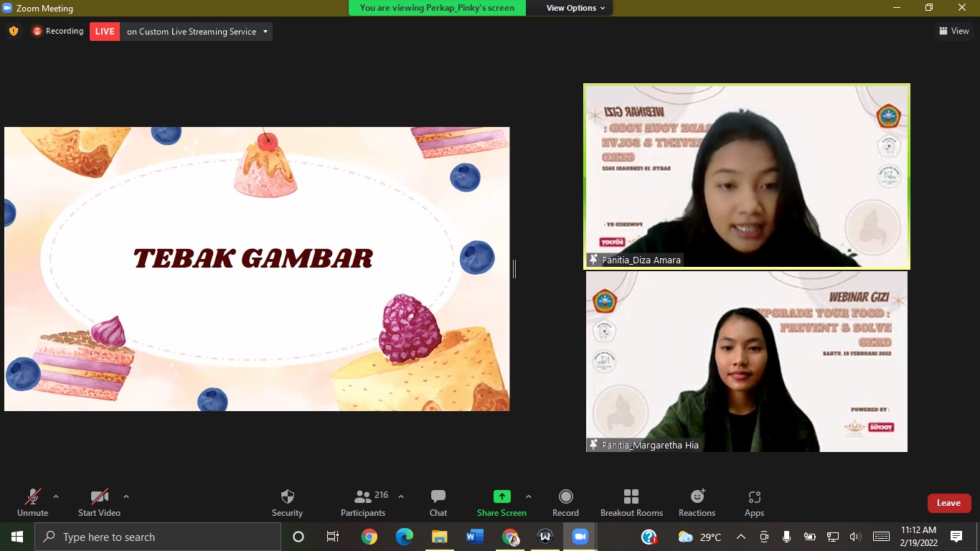
Task: Click the LIVE streaming indicator
Action: (x=105, y=32)
